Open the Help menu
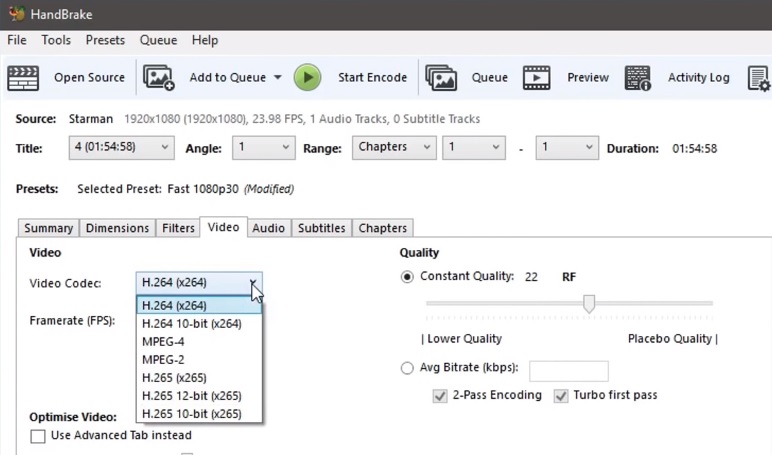Image resolution: width=772 pixels, height=455 pixels. 205,40
